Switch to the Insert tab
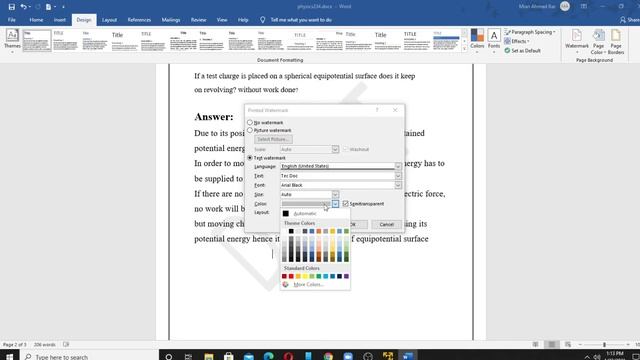The image size is (640, 360). (x=60, y=20)
